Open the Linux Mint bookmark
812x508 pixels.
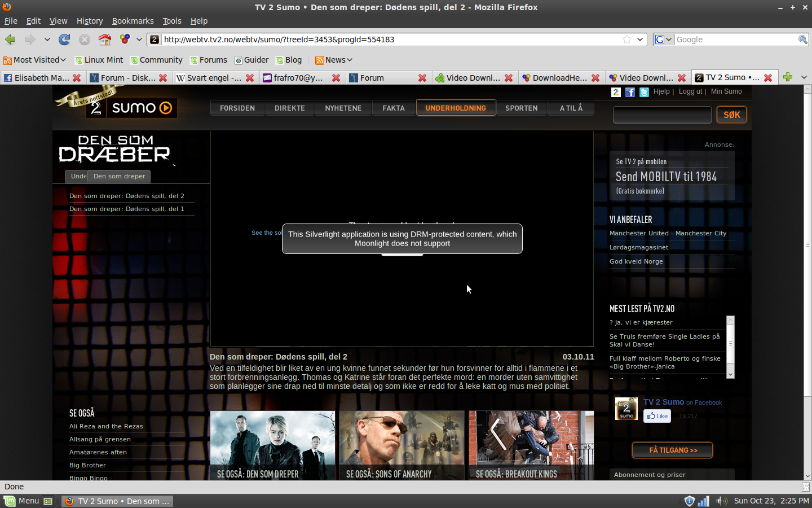[x=99, y=60]
